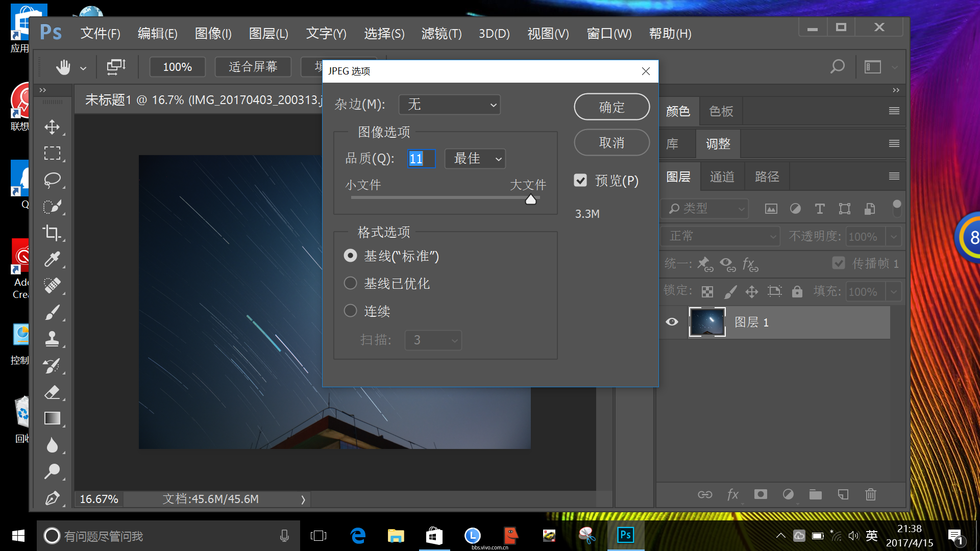Select the History Brush tool
980x551 pixels.
coord(52,365)
